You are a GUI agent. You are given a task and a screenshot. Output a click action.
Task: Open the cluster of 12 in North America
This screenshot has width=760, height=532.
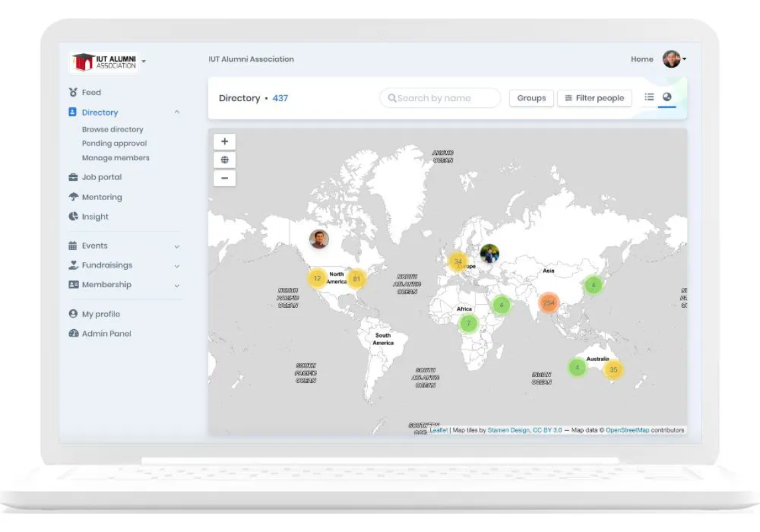click(x=317, y=279)
